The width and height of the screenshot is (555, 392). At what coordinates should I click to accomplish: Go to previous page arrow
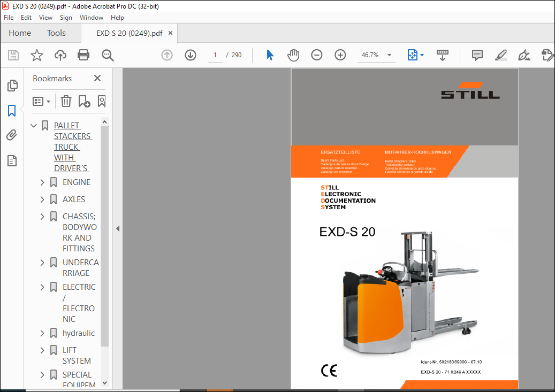[x=167, y=55]
